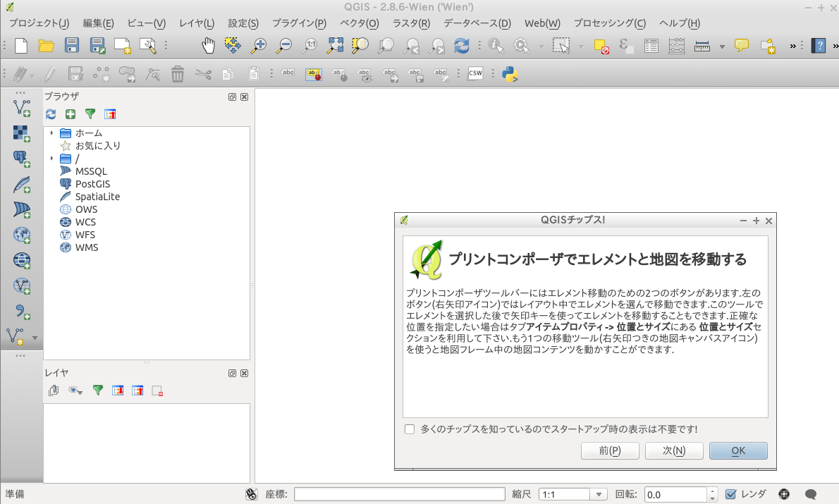Click Add Raster Layer checkerboard icon
The height and width of the screenshot is (504, 839).
coord(21,133)
